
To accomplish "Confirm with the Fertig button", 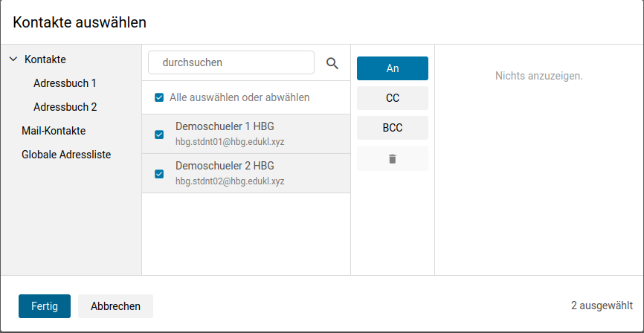I will coord(45,306).
